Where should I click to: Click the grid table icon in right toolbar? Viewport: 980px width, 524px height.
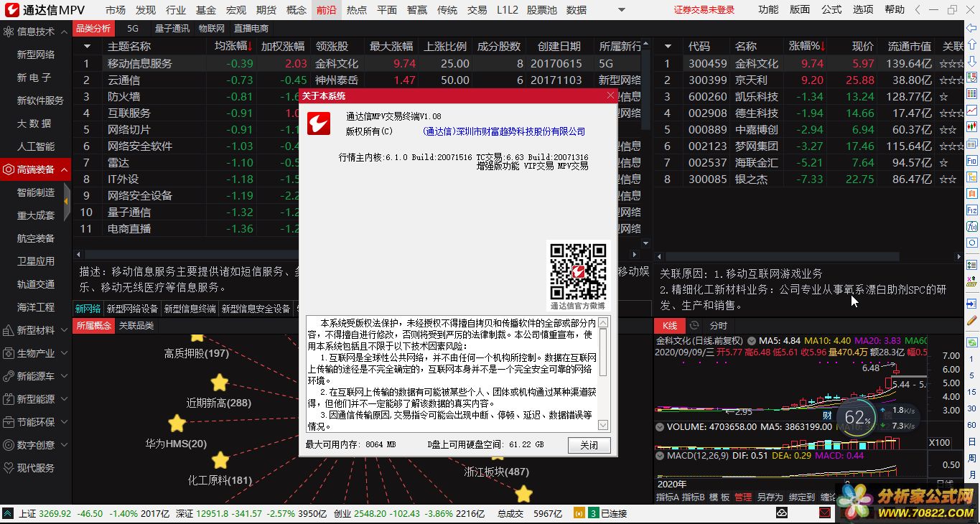[972, 93]
